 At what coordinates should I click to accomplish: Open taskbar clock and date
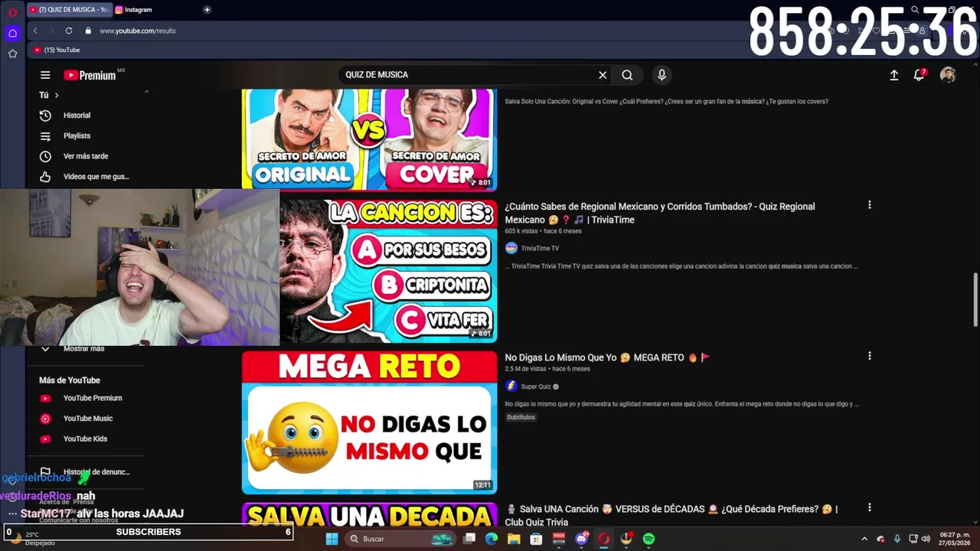click(x=955, y=539)
